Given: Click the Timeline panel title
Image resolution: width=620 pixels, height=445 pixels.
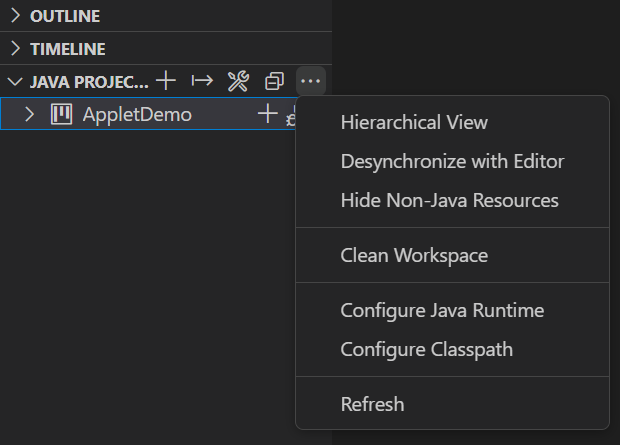Looking at the screenshot, I should point(68,49).
